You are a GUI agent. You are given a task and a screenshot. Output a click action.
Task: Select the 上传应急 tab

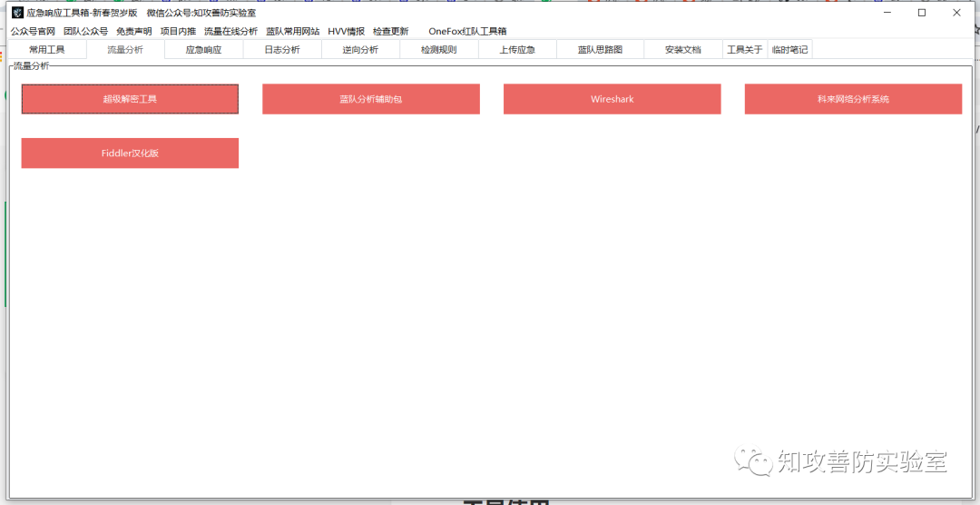click(x=517, y=50)
